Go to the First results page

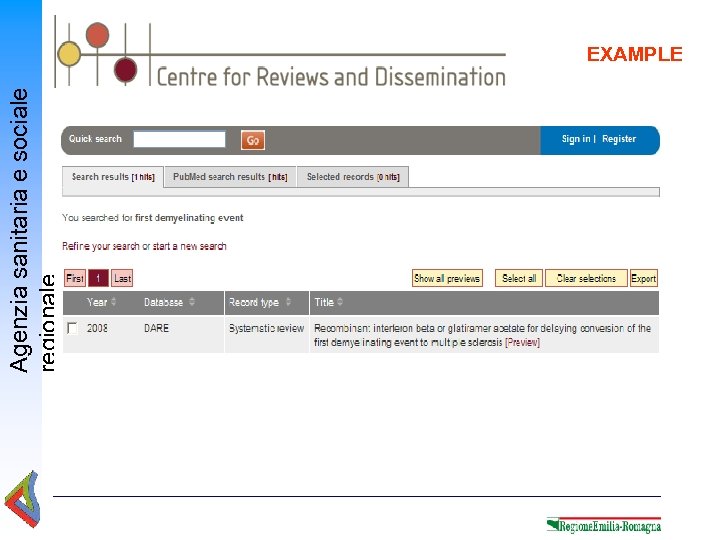(75, 278)
